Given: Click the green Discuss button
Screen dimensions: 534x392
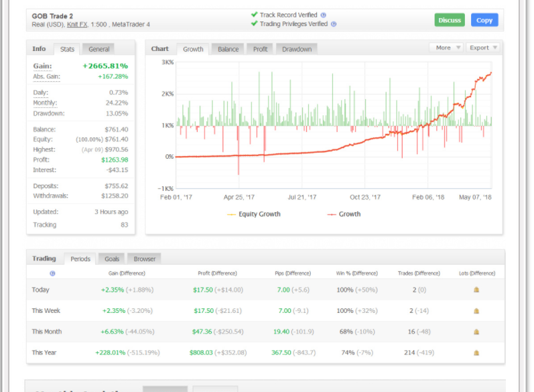Looking at the screenshot, I should click(449, 20).
